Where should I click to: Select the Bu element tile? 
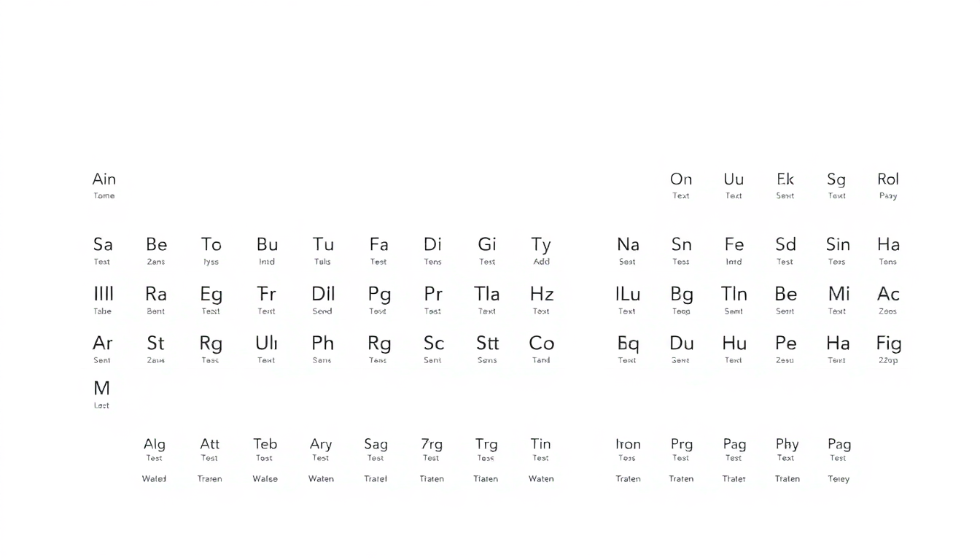click(267, 251)
